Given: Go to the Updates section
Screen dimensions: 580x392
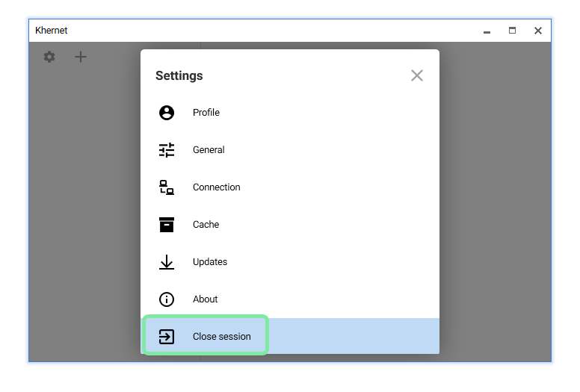Looking at the screenshot, I should pyautogui.click(x=210, y=262).
